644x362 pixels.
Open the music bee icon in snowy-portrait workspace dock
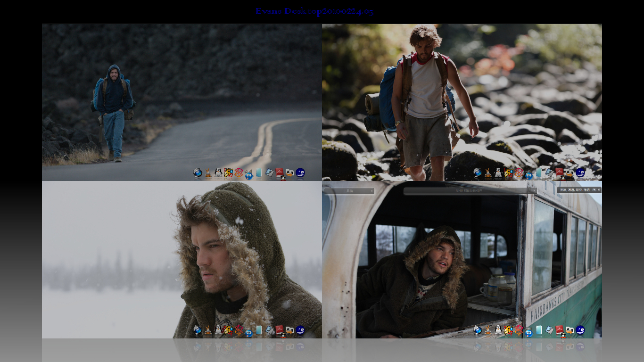pos(228,330)
